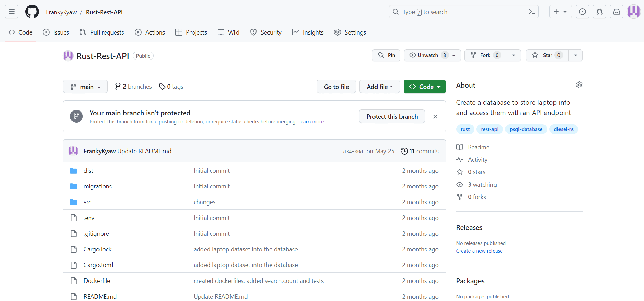Click Create a new release link
Image resolution: width=644 pixels, height=301 pixels.
(x=479, y=251)
